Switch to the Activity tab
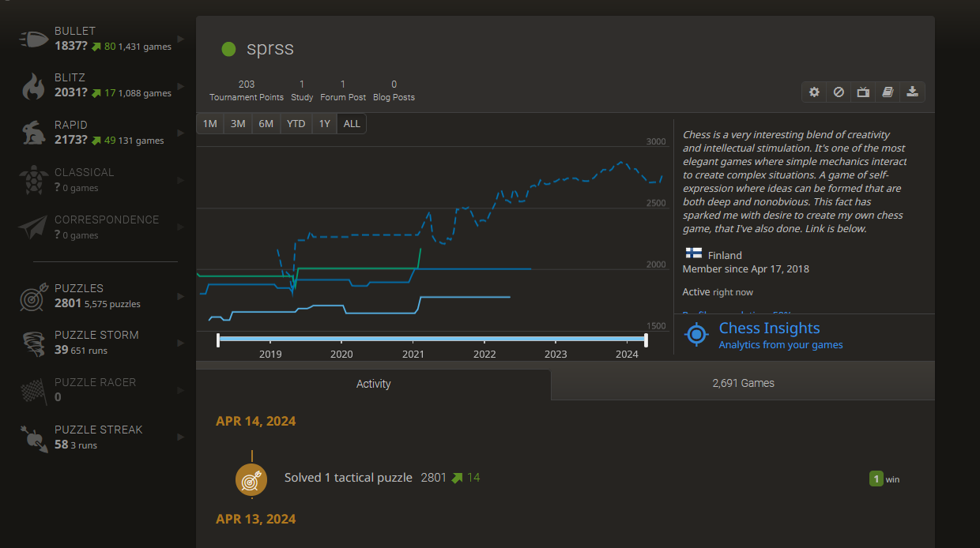Viewport: 980px width, 548px height. (373, 384)
